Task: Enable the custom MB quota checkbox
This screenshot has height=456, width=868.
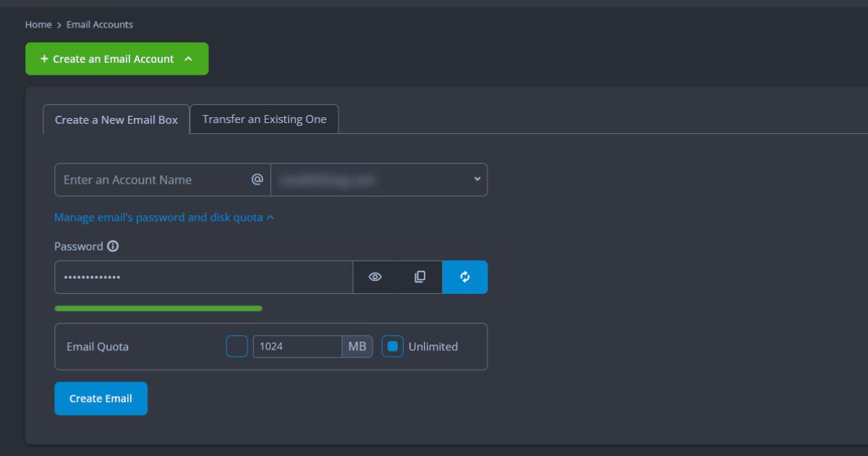Action: 237,347
